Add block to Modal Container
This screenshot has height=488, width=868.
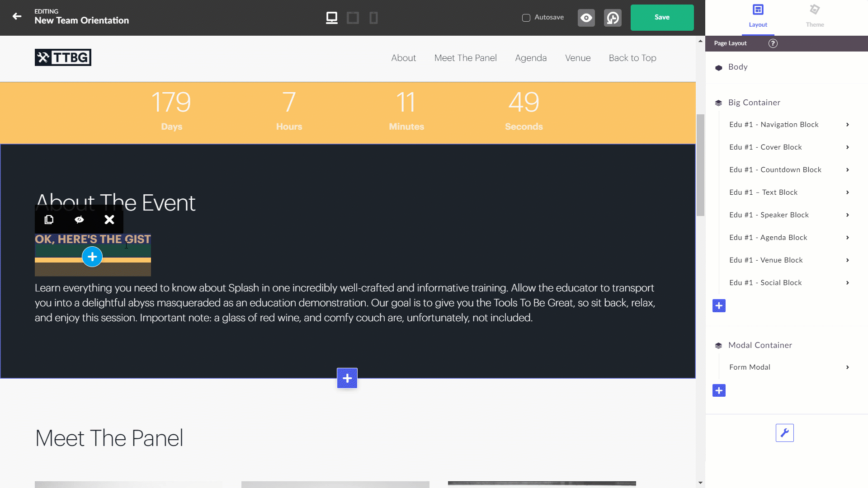[719, 390]
